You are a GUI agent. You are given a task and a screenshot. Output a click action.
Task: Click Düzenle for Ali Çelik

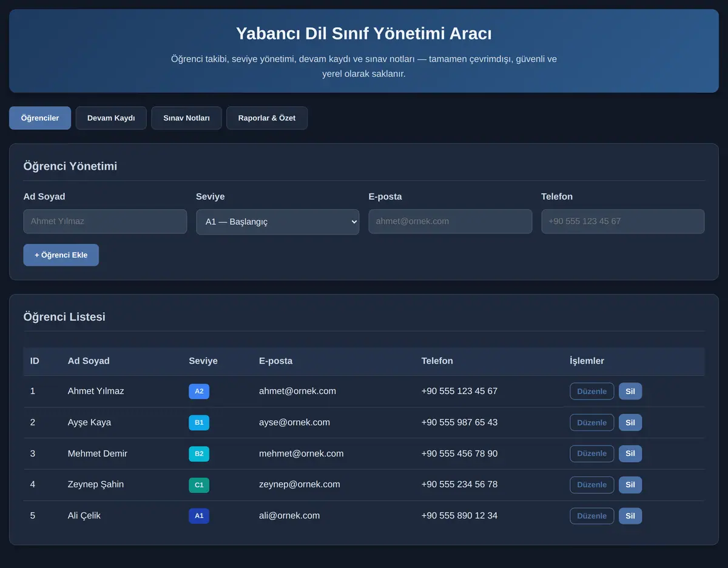[592, 516]
